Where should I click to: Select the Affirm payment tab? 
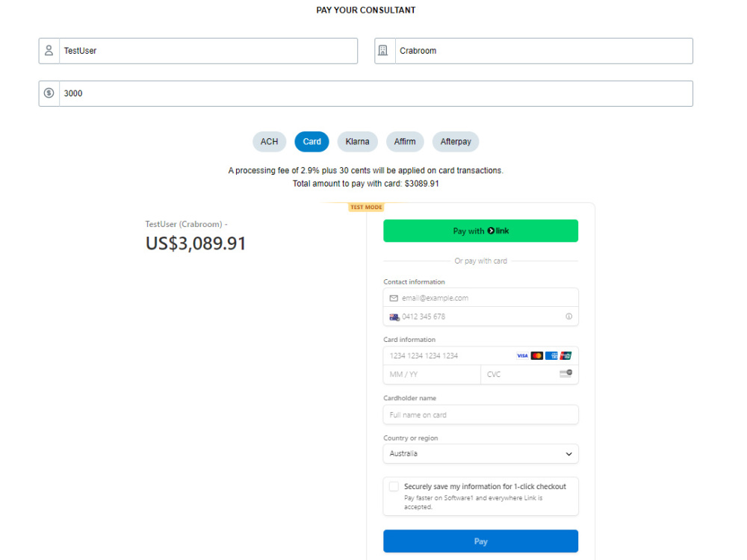[x=405, y=142]
